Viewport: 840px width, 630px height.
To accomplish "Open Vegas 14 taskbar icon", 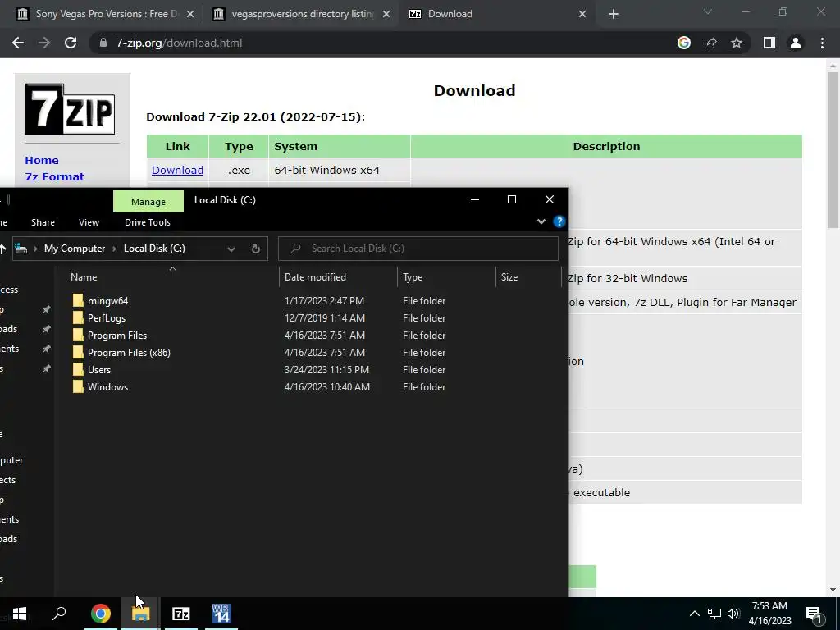I will (221, 614).
